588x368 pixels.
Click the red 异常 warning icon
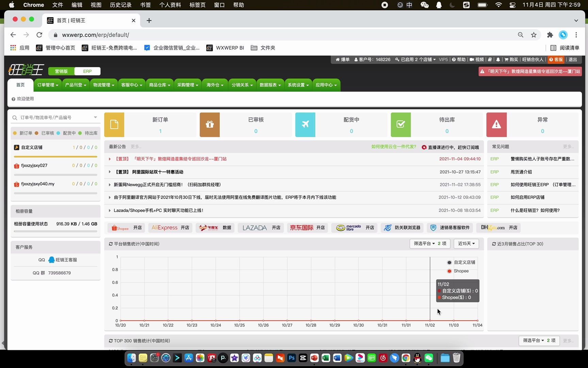[x=496, y=125]
